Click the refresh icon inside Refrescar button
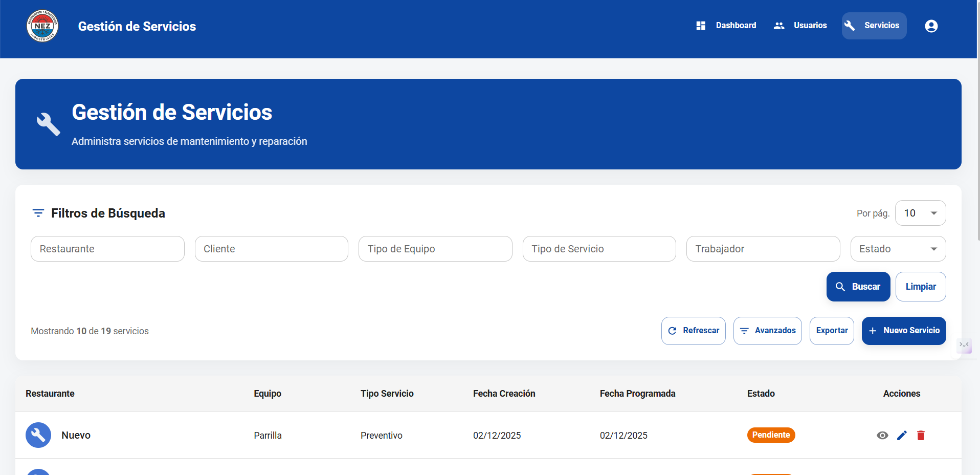The image size is (980, 475). click(673, 331)
